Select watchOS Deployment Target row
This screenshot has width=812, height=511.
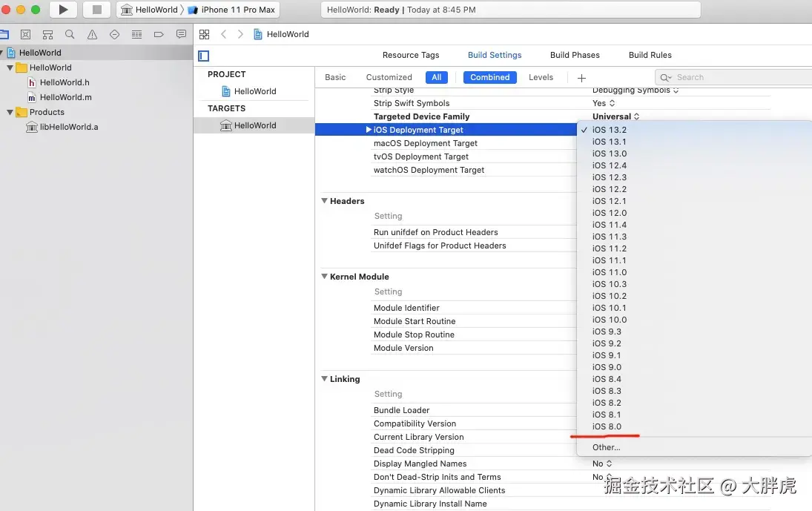coord(447,171)
